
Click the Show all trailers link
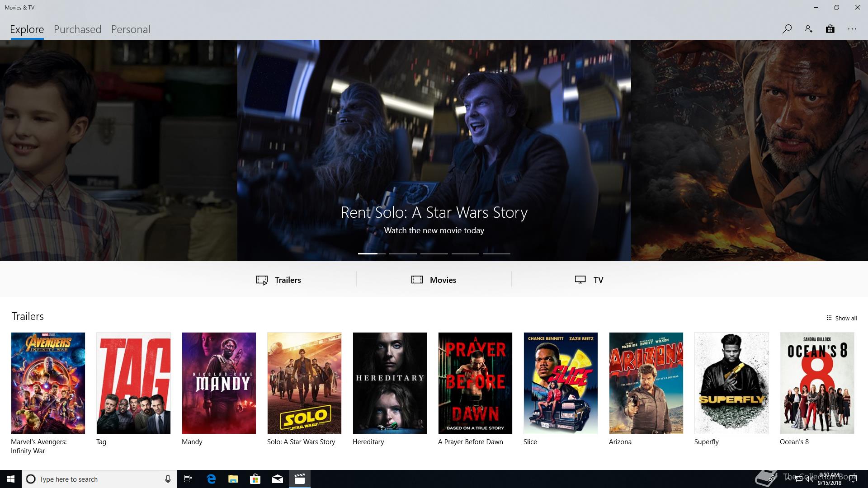click(846, 318)
